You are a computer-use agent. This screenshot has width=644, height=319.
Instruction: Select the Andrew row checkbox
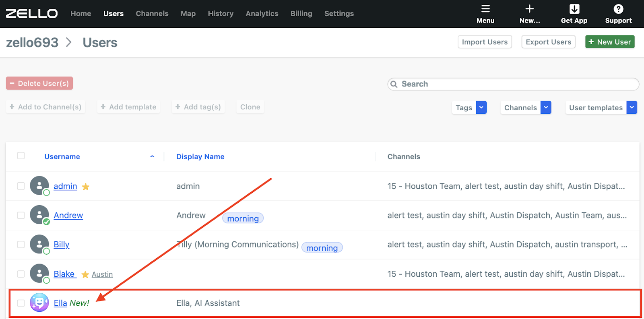click(x=21, y=215)
